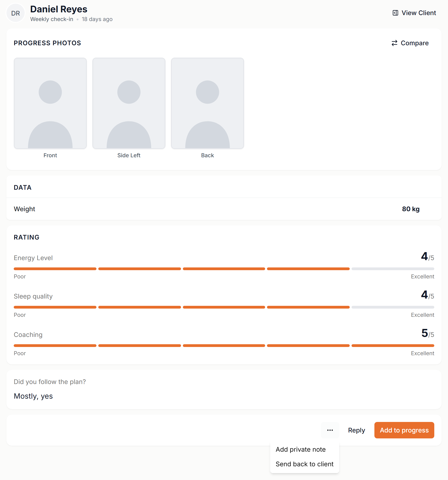Viewport: 448px width, 480px height.
Task: Click the RATING section heading
Action: pos(27,237)
